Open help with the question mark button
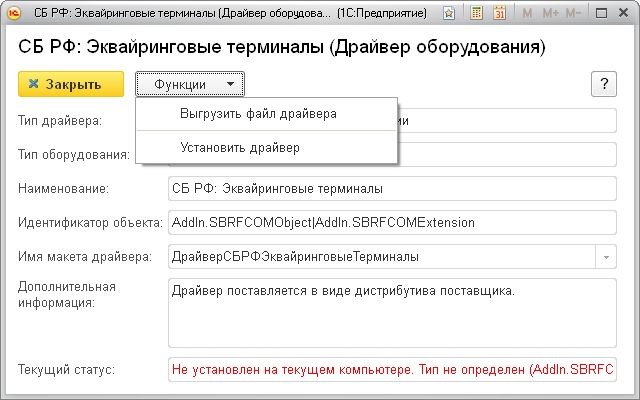640x400 pixels. point(603,84)
